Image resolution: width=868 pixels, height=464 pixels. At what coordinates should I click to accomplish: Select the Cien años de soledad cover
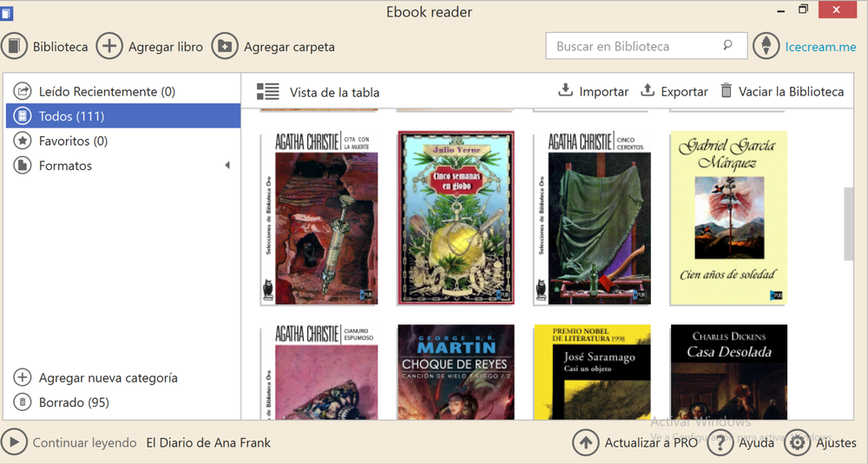(728, 218)
